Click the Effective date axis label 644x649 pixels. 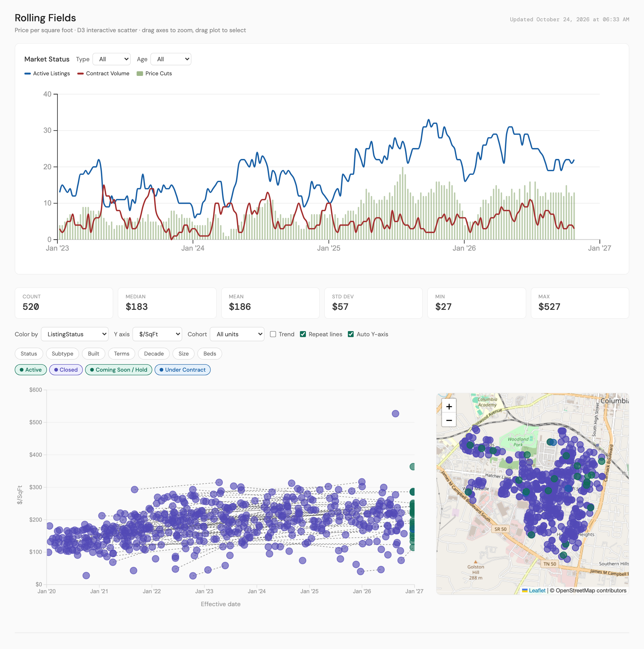coord(221,604)
